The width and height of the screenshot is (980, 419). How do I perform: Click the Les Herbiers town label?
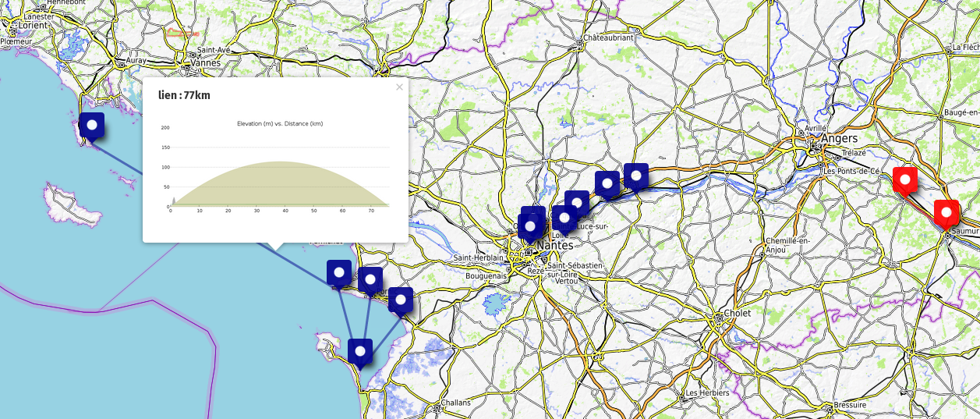coord(706,392)
